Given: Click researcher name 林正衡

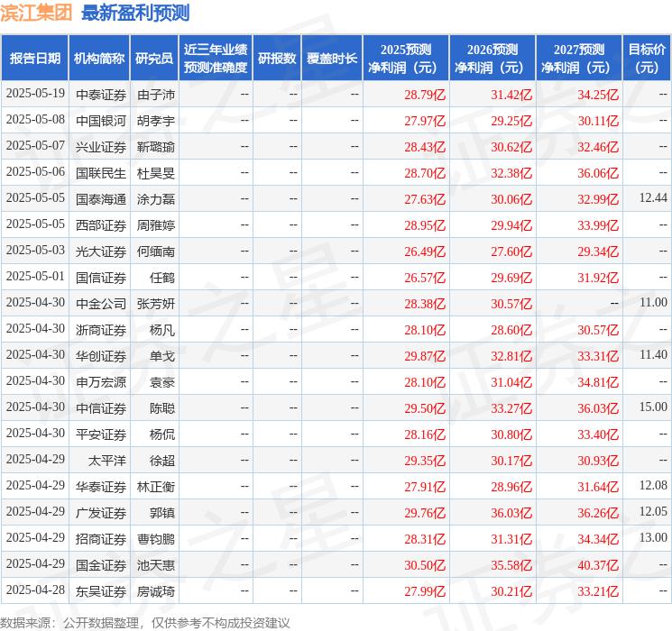Looking at the screenshot, I should [x=156, y=487].
